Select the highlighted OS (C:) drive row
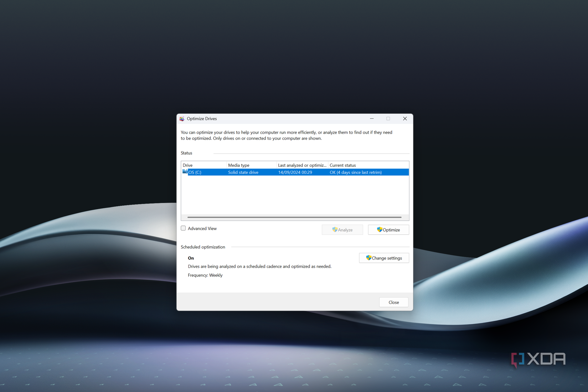Image resolution: width=588 pixels, height=392 pixels. click(295, 172)
